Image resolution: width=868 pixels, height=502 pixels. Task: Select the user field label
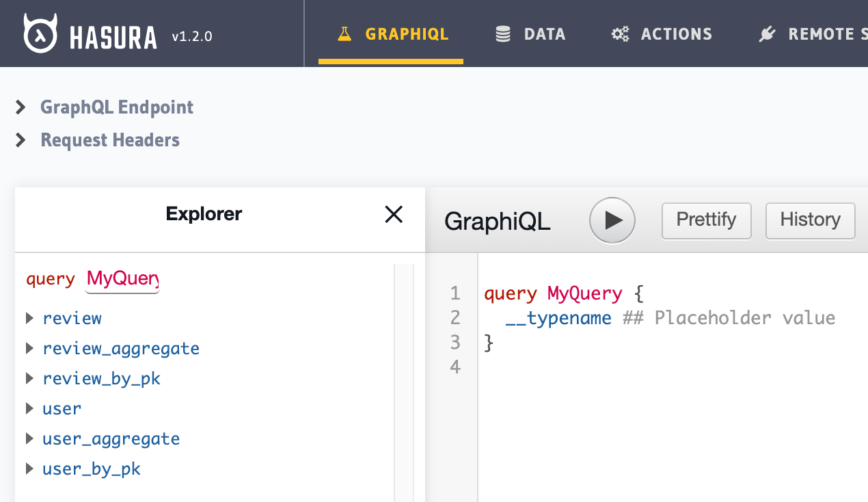pyautogui.click(x=62, y=408)
